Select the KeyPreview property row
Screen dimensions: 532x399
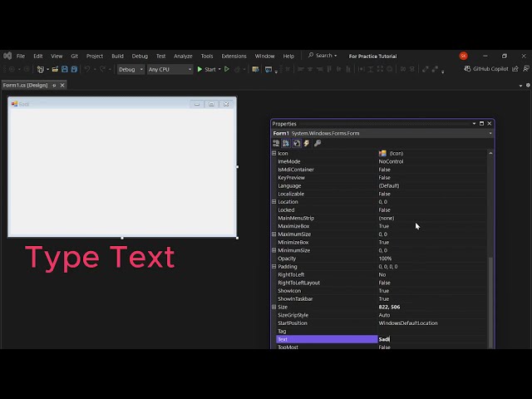click(382, 178)
